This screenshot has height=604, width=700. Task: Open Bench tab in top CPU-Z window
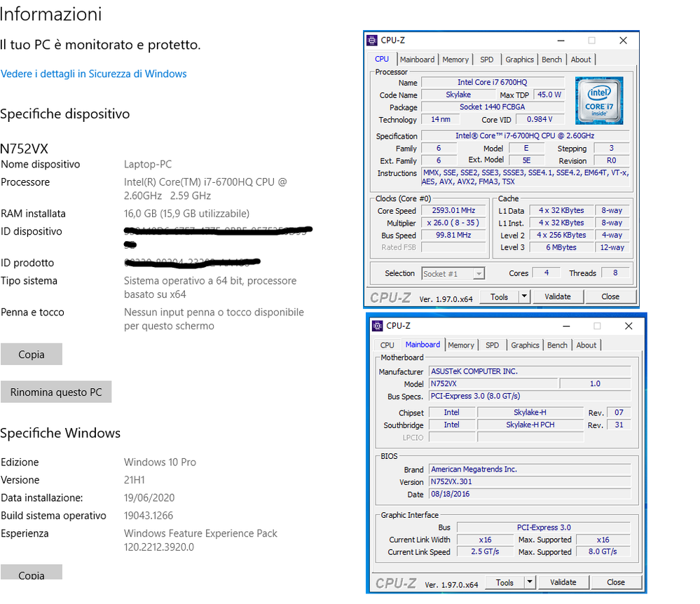click(x=551, y=60)
